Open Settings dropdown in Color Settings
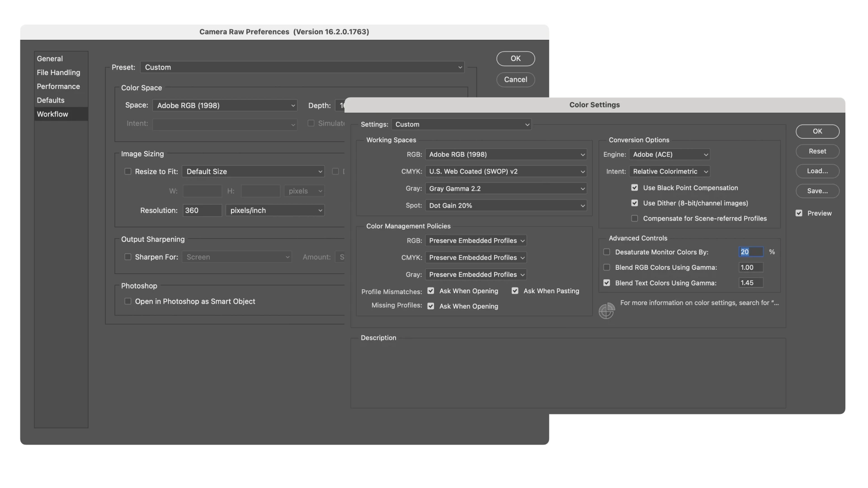 click(461, 124)
